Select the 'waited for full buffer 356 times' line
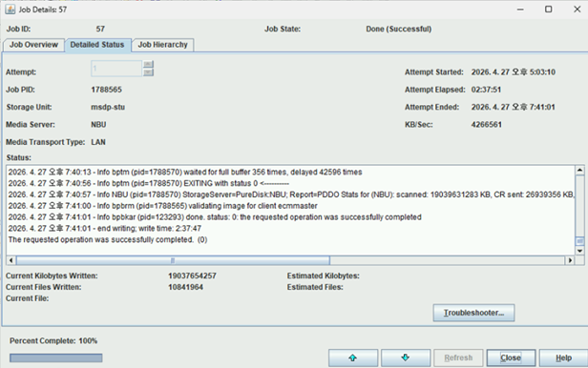The height and width of the screenshot is (368, 588). tap(185, 173)
